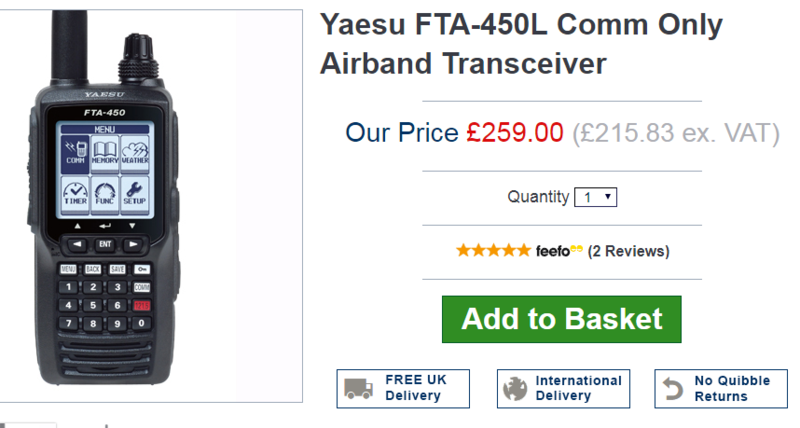800x428 pixels.
Task: Open the FREE UK Delivery badge
Action: tap(403, 388)
